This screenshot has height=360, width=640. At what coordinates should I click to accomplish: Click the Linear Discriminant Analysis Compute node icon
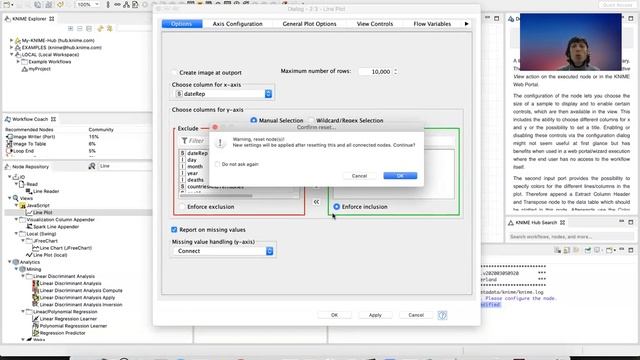coord(36,290)
